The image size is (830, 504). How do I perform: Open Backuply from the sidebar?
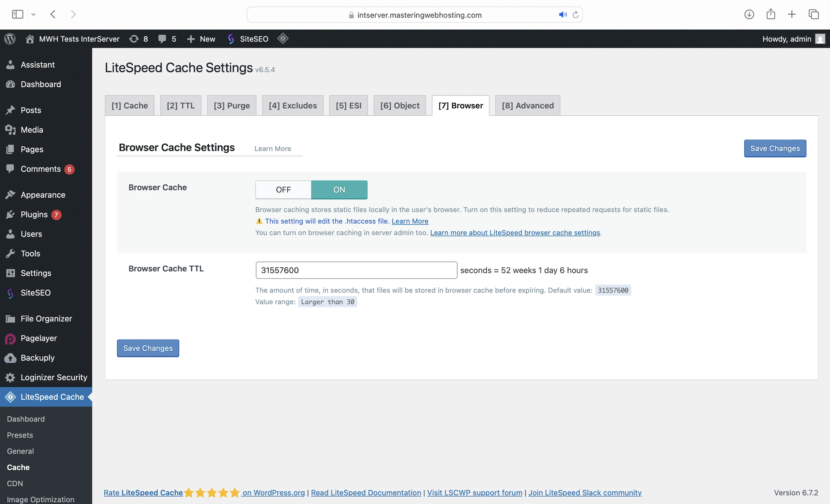click(x=37, y=358)
